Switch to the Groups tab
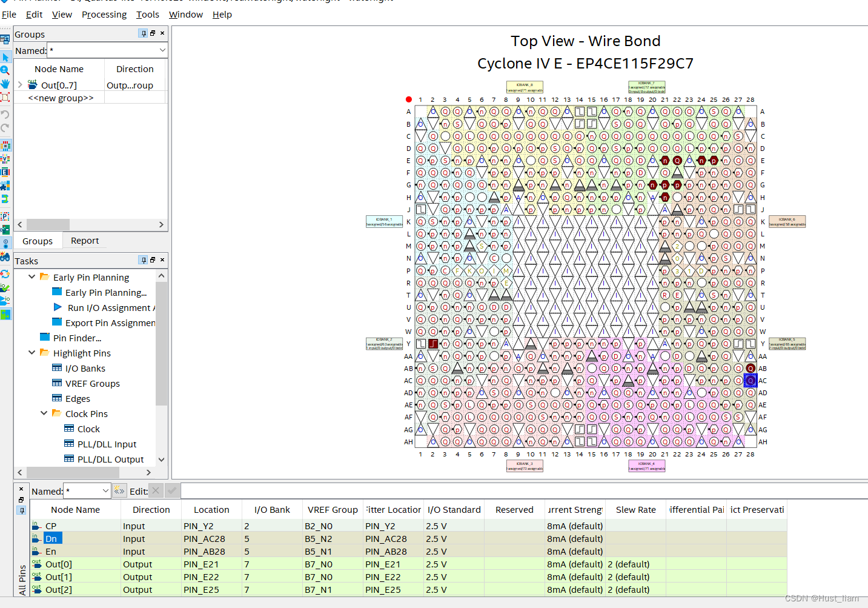The width and height of the screenshot is (868, 608). [38, 241]
